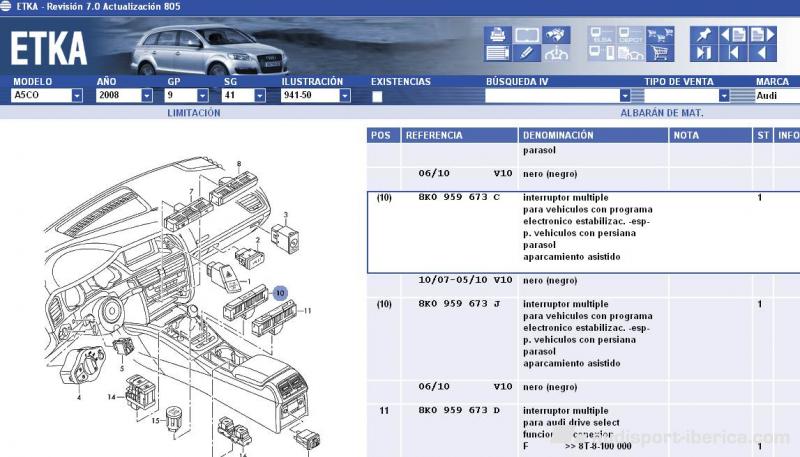Click the document and car icon
Viewport: 800px width, 457px height.
(x=631, y=53)
